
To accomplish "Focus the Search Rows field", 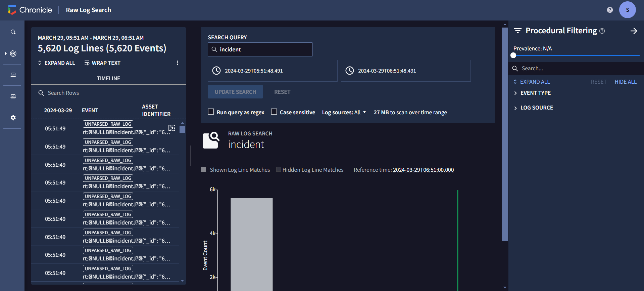I will (x=108, y=93).
